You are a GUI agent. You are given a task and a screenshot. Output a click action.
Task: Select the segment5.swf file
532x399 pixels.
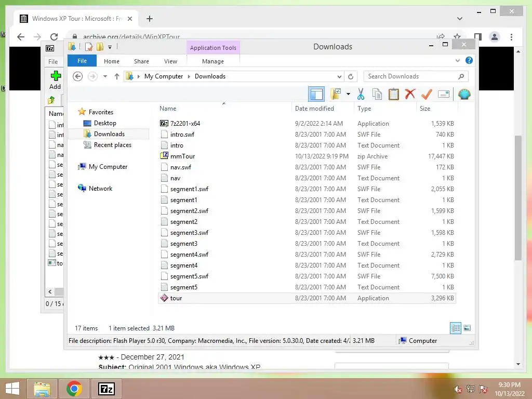(307, 276)
